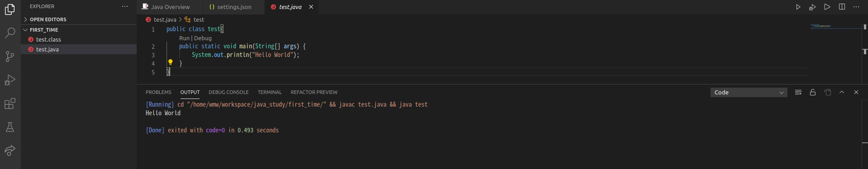Click the Debug code lens link
This screenshot has width=868, height=169.
(x=203, y=38)
